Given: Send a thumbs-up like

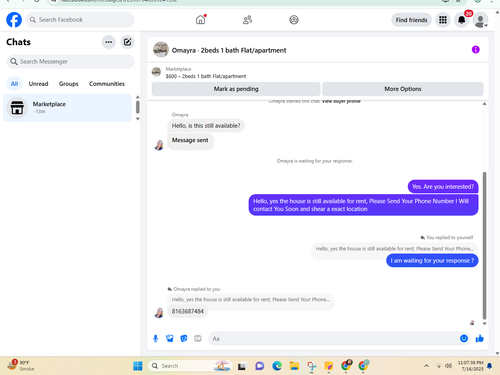Looking at the screenshot, I should coord(480,339).
